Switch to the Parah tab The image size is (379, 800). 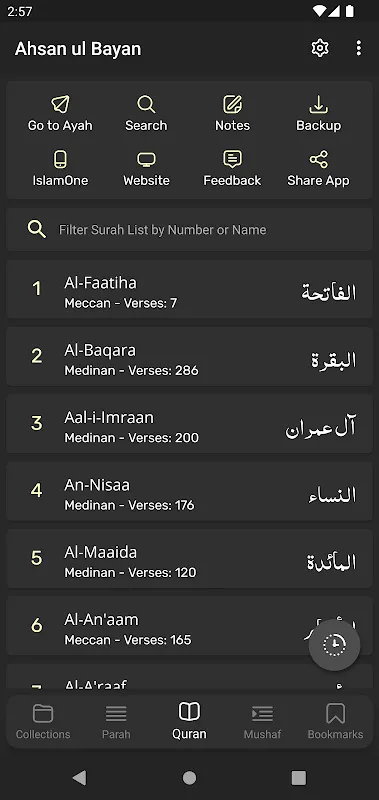[116, 721]
